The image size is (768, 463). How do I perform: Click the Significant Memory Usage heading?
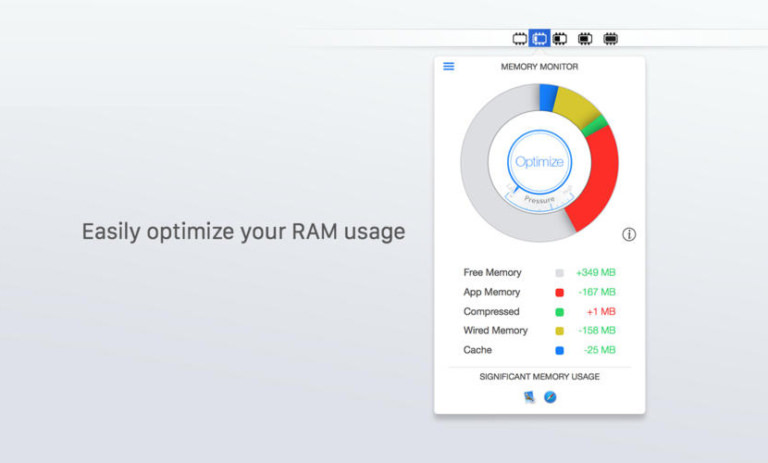point(539,377)
